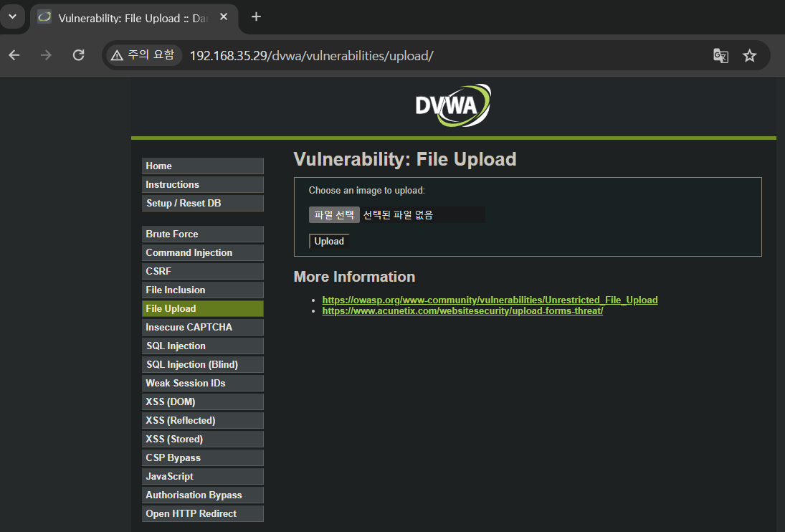Open CSP Bypass menu item
The height and width of the screenshot is (532, 785).
(203, 458)
